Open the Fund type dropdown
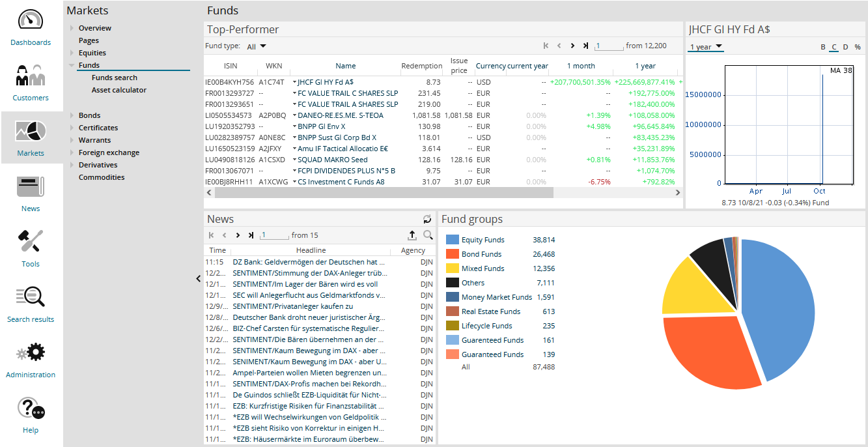The width and height of the screenshot is (868, 447). tap(257, 46)
